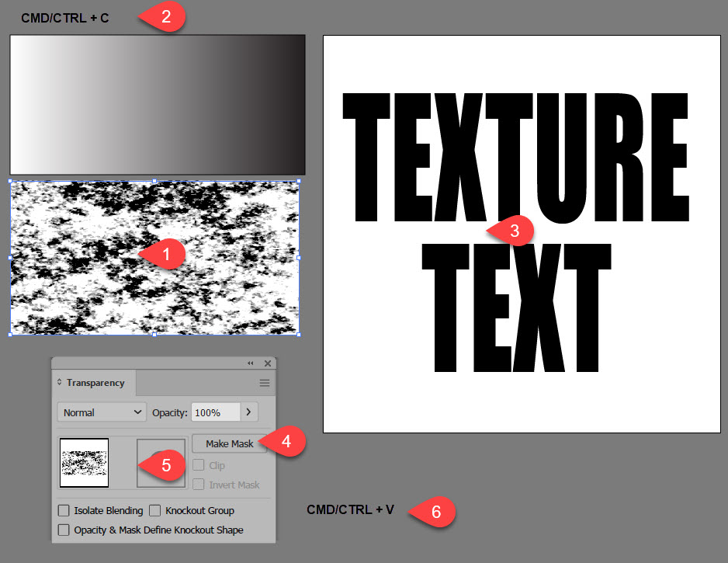Screen dimensions: 728x563
Task: Collapse the Transparency panel with double arrows
Action: click(251, 363)
